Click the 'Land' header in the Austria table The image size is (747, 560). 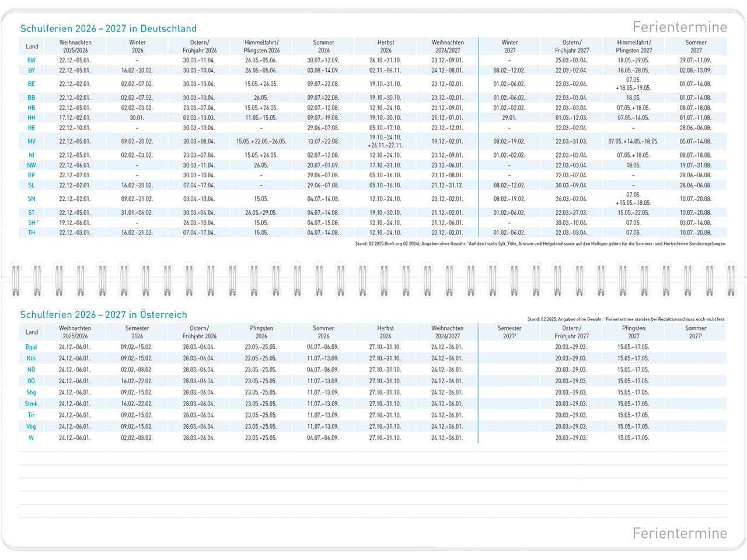(32, 332)
